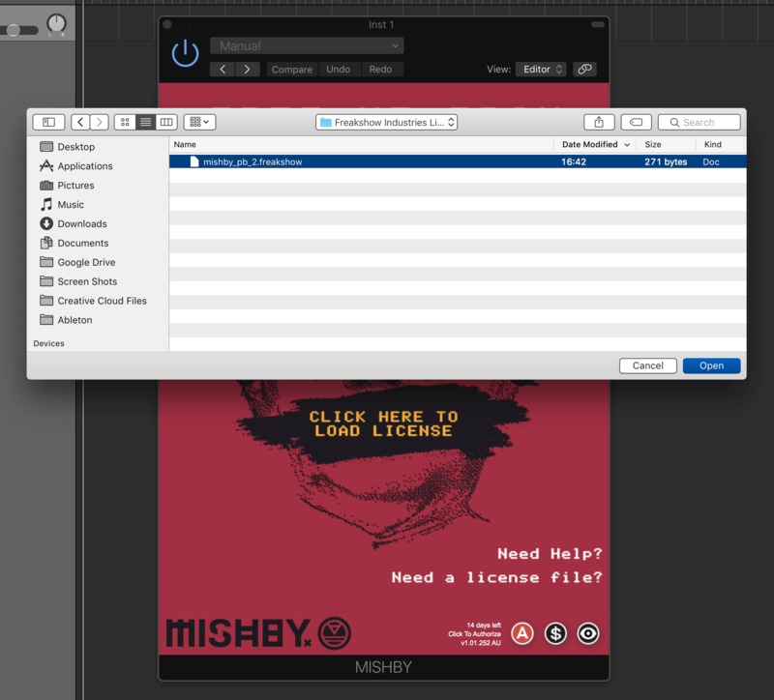Screen dimensions: 774x700
Task: Click the Inst 1 window close dot
Action: 167,24
